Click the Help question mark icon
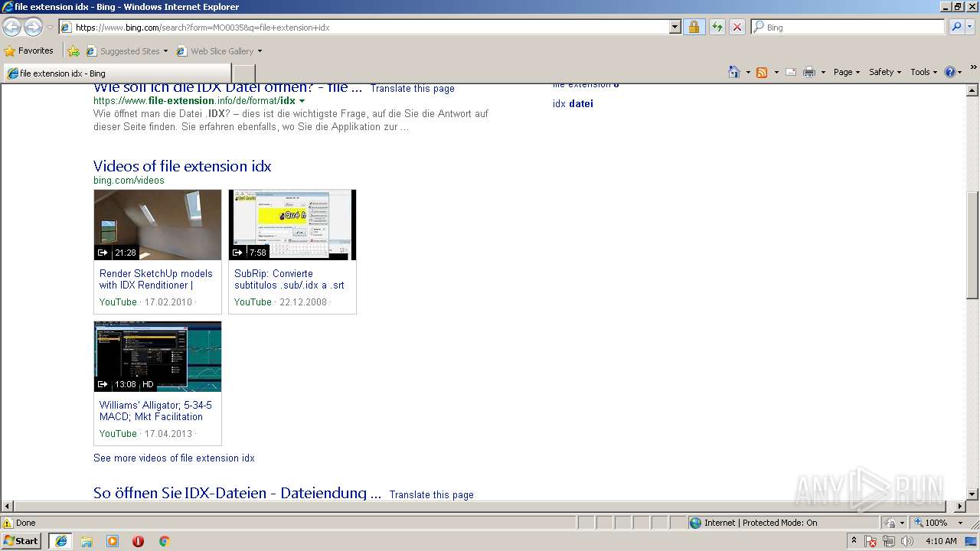The image size is (980, 551). [950, 72]
